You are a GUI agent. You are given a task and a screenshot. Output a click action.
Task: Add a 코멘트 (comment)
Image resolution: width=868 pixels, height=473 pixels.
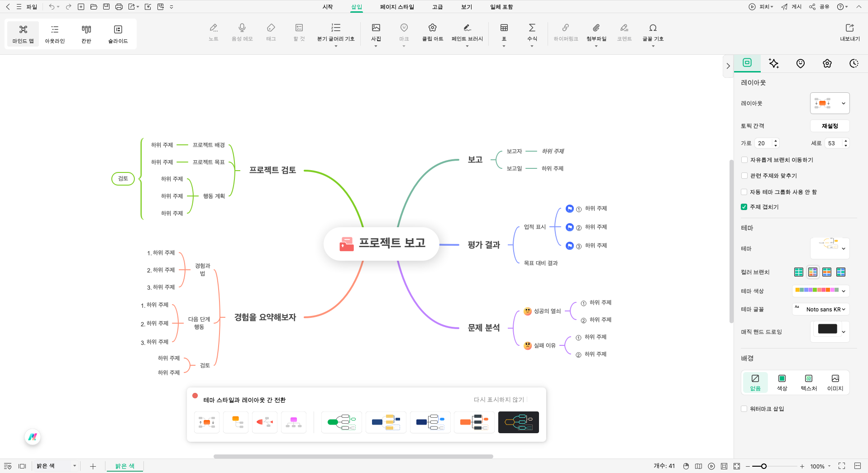point(624,33)
